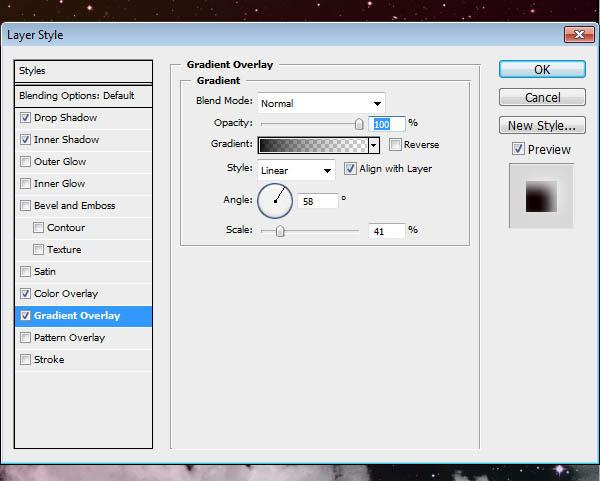Click the angle dial control
This screenshot has height=481, width=600.
[x=275, y=201]
